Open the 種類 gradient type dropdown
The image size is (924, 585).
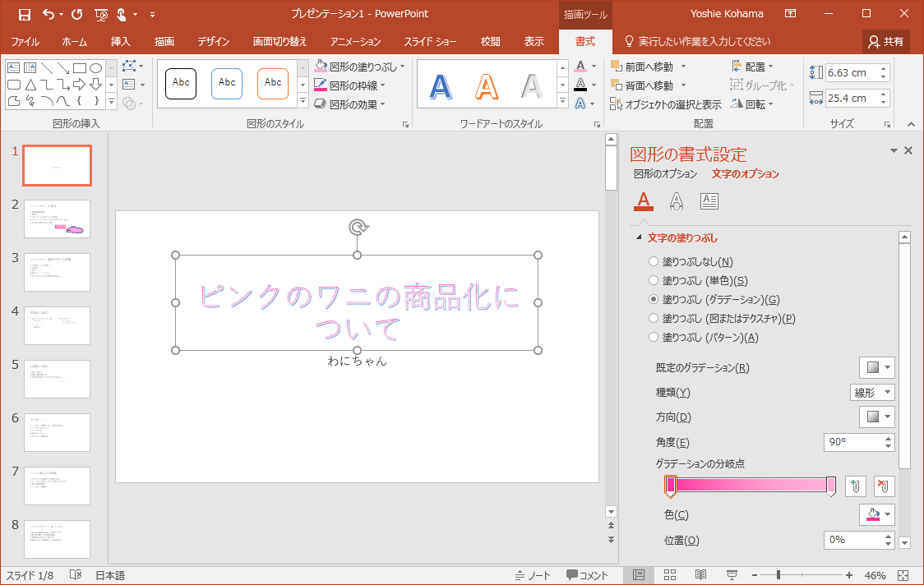click(871, 393)
